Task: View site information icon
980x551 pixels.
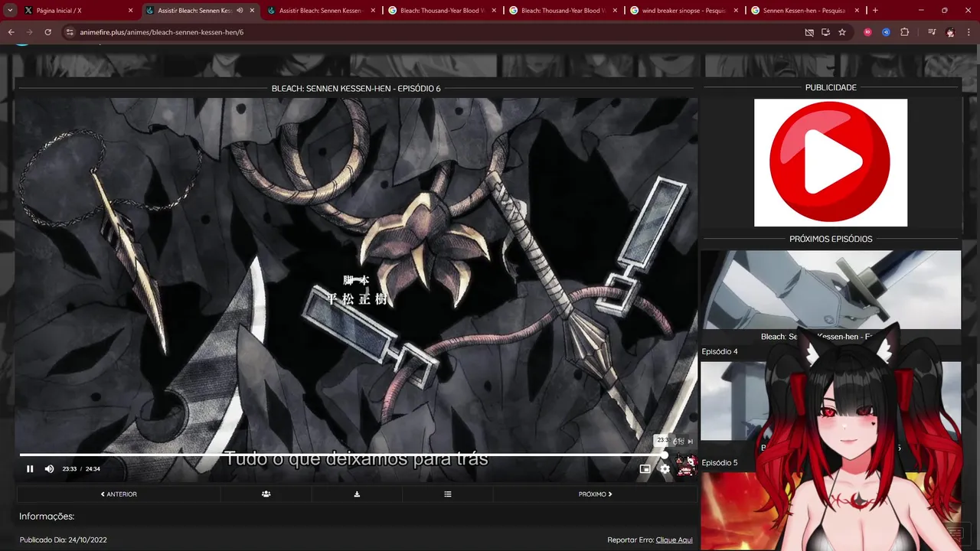Action: click(x=70, y=32)
